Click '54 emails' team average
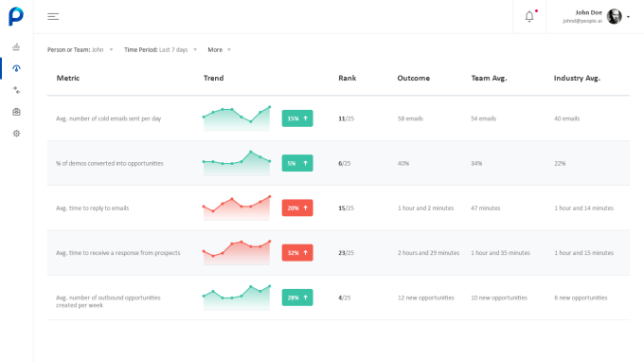The width and height of the screenshot is (644, 362). 483,118
